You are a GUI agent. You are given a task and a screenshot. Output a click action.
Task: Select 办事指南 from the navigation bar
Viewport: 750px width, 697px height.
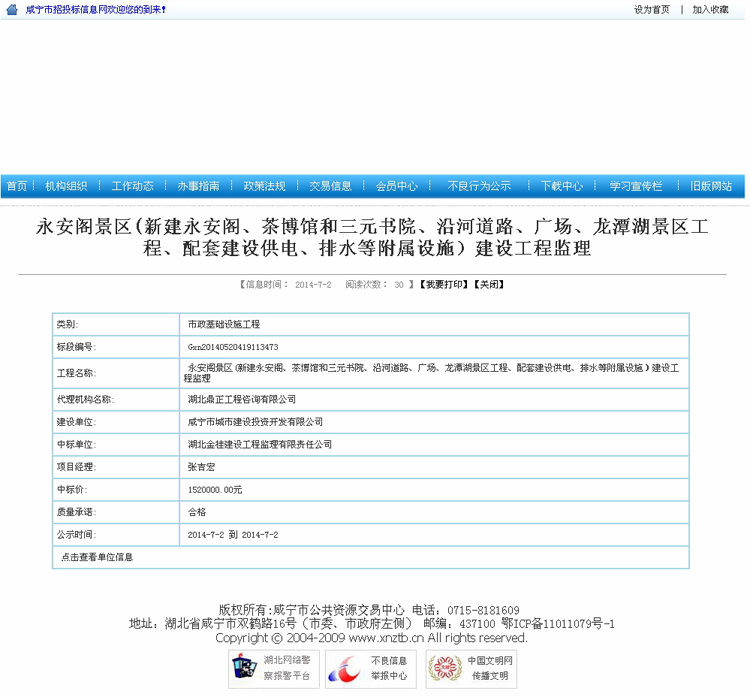pyautogui.click(x=198, y=186)
